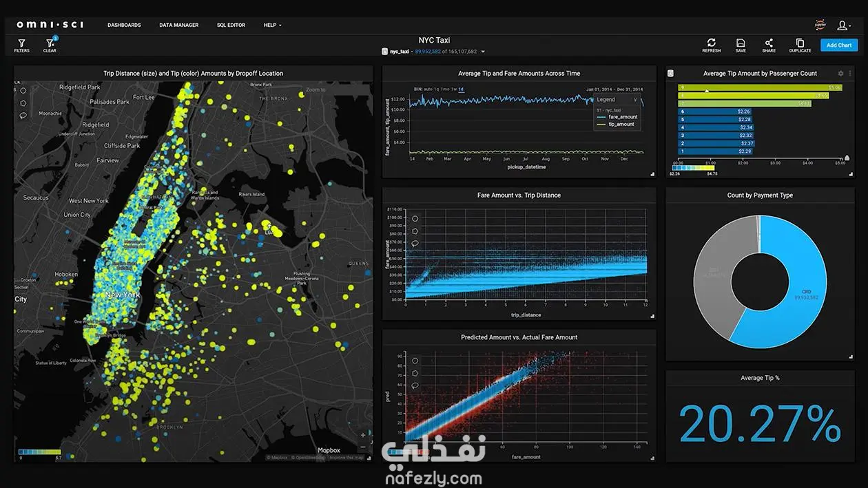This screenshot has height=488, width=868.
Task: Expand the nyc_taxi record count dropdown arrow
Action: (483, 52)
